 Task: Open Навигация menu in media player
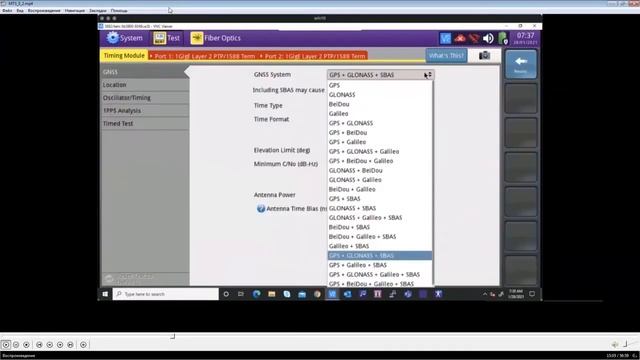[75, 11]
